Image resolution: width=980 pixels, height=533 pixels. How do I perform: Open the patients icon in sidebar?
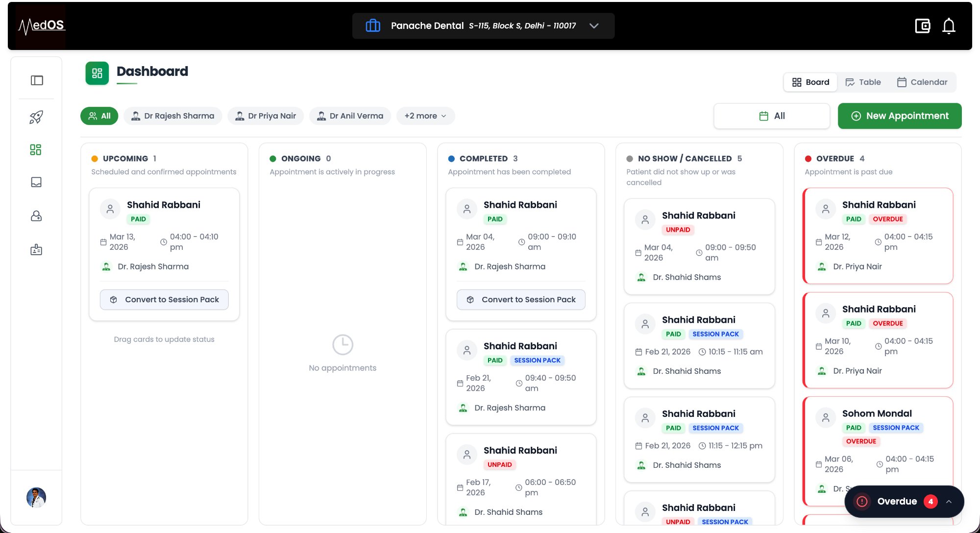click(36, 216)
